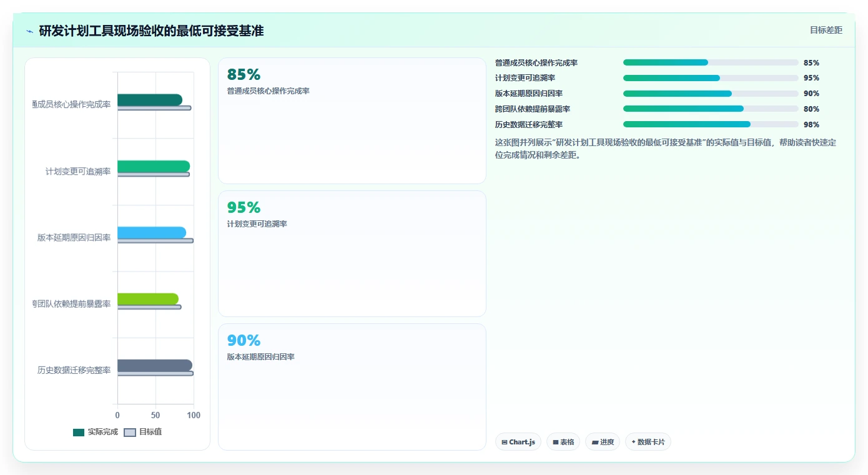Click the 98% progress bar for 历史数据迁移完整率
Screen dimensions: 868x475
coord(711,124)
